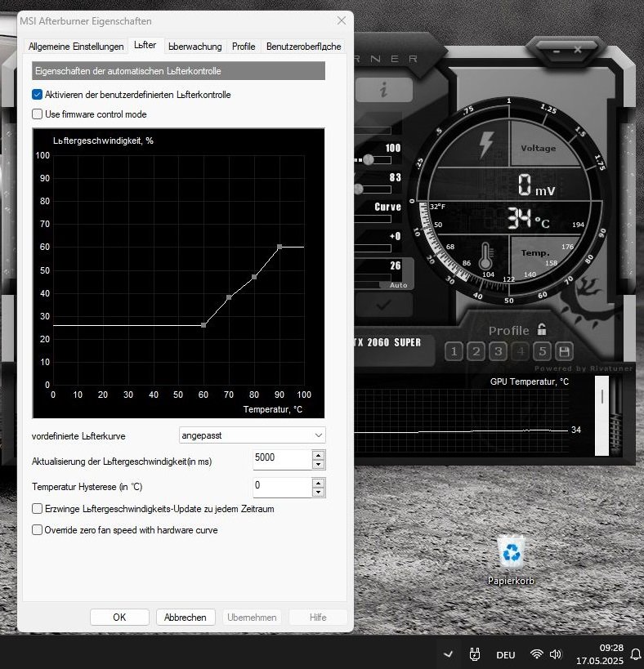Click the GPU Temperatur, °C graph label
This screenshot has width=644, height=669.
530,381
